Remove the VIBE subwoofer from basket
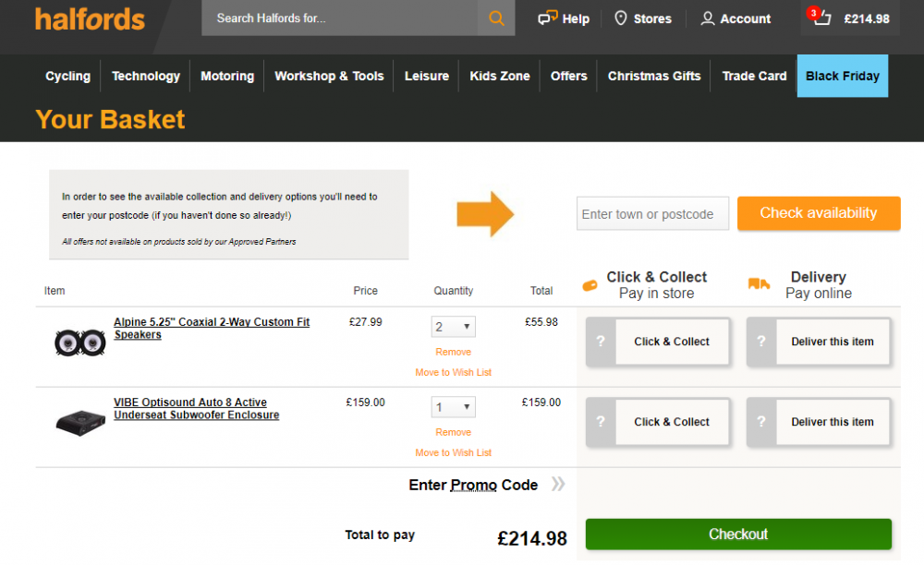924x565 pixels. (x=453, y=433)
